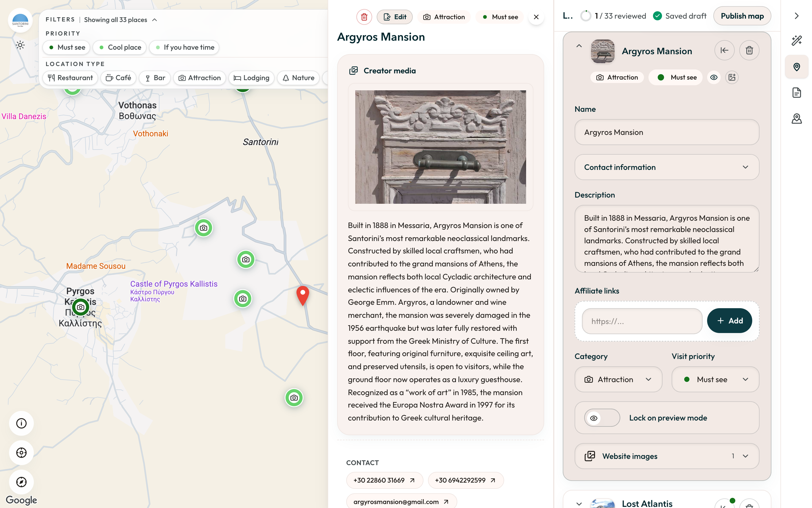This screenshot has height=508, width=812.
Task: Click the Attraction tag in detail header
Action: [x=444, y=17]
